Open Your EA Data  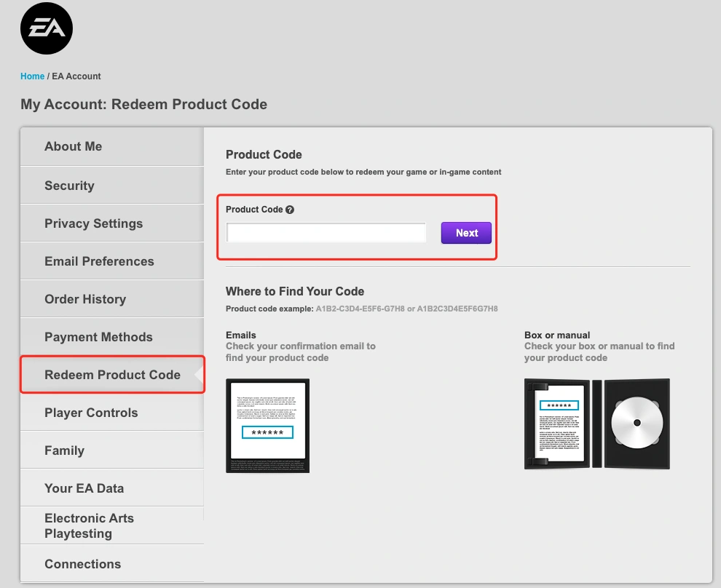pos(84,488)
